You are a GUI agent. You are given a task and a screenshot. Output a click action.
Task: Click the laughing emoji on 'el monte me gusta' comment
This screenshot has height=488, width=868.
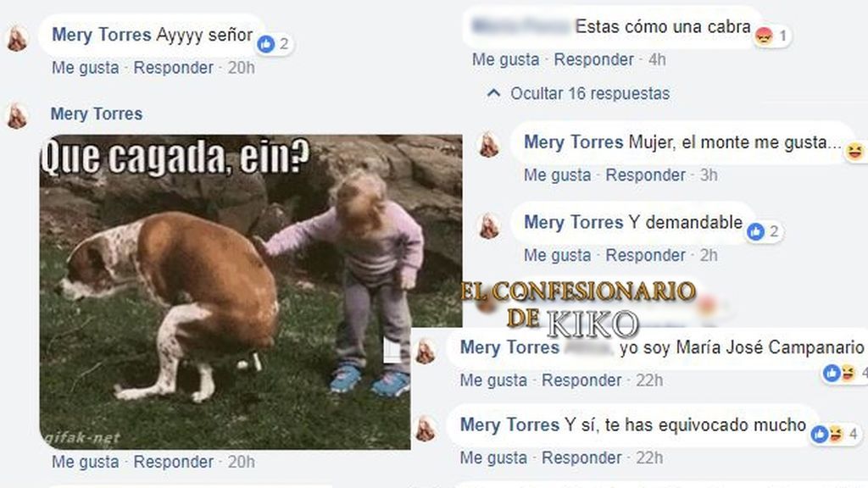pyautogui.click(x=854, y=151)
